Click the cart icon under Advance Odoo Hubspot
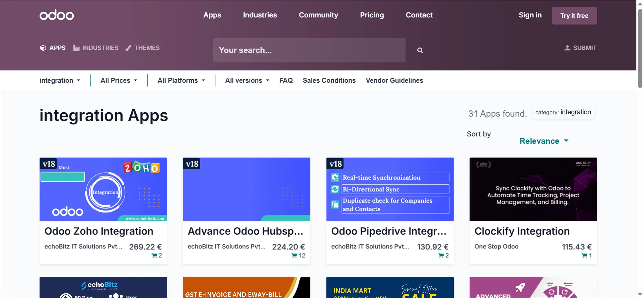The height and width of the screenshot is (298, 644). (294, 256)
